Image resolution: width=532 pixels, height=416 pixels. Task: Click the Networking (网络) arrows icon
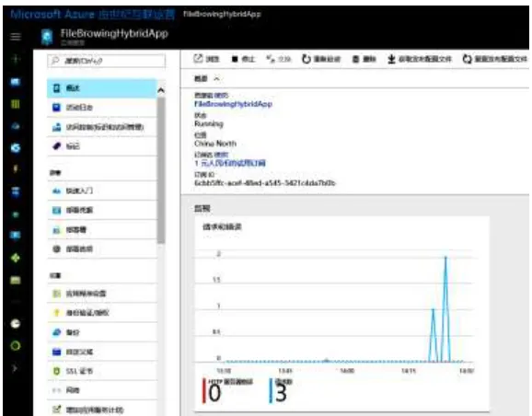click(57, 390)
